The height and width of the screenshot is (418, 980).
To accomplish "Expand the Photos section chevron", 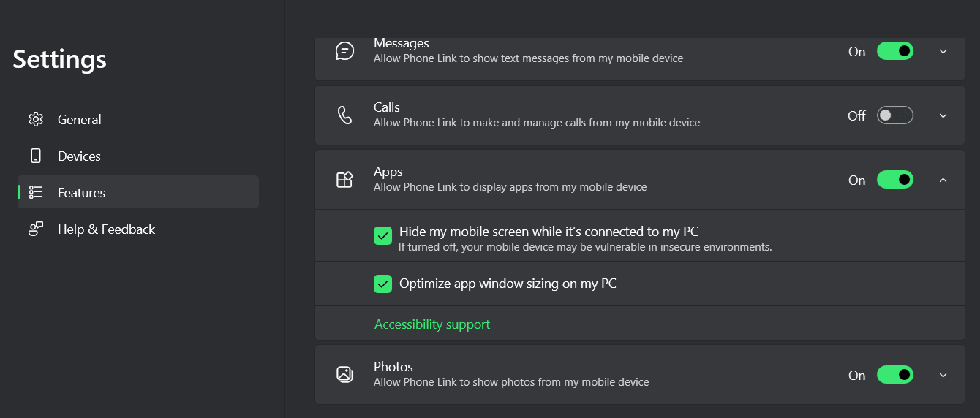I will 943,375.
